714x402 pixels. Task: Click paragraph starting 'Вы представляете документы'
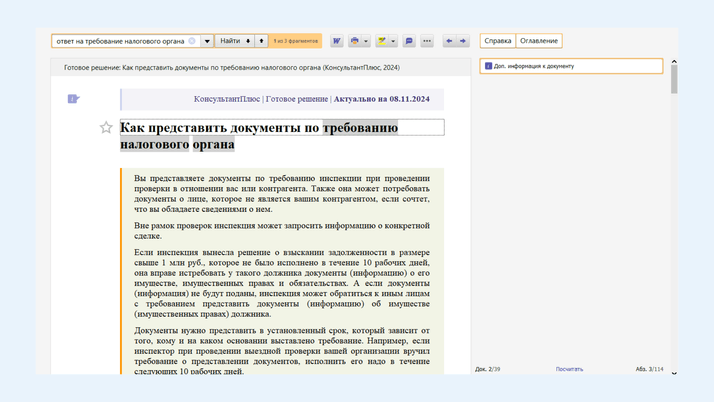(282, 193)
